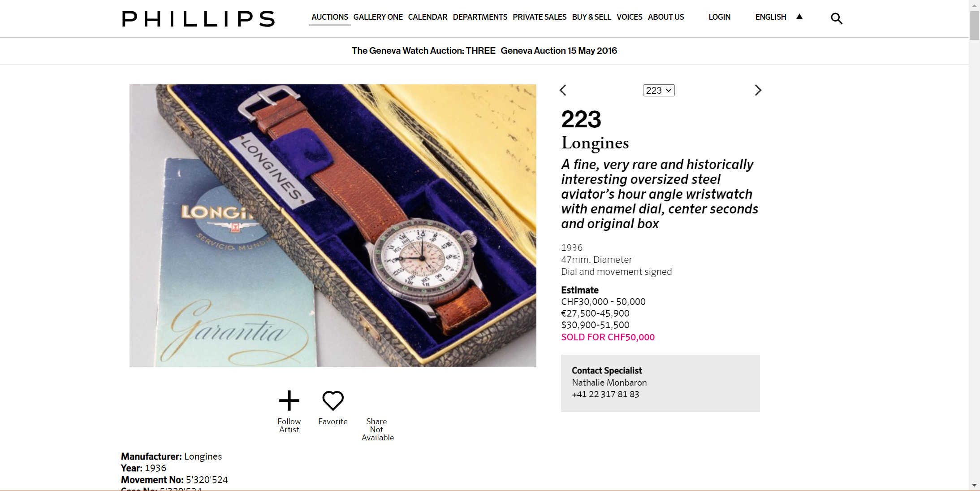The width and height of the screenshot is (980, 491).
Task: Open the Calendar menu item
Action: click(427, 17)
